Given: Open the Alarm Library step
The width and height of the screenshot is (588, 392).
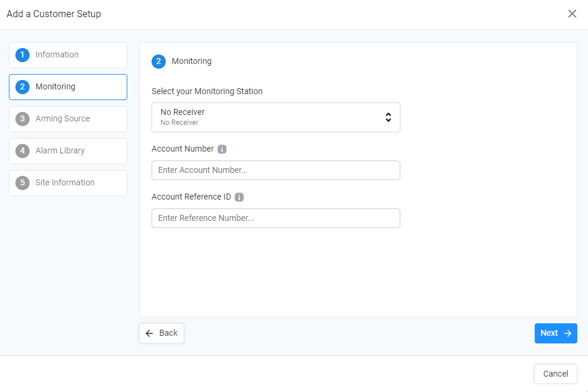Looking at the screenshot, I should (68, 151).
